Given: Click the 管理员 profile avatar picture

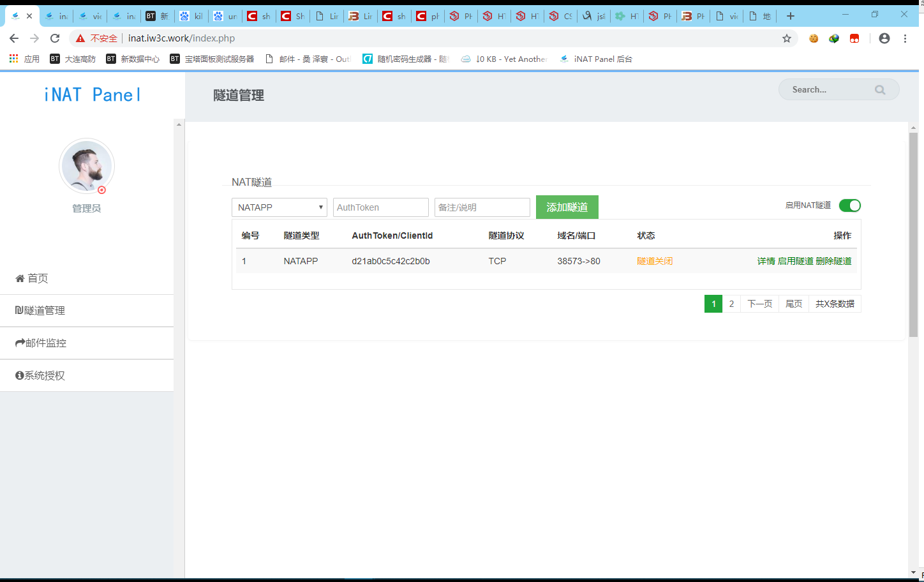Looking at the screenshot, I should 87,166.
